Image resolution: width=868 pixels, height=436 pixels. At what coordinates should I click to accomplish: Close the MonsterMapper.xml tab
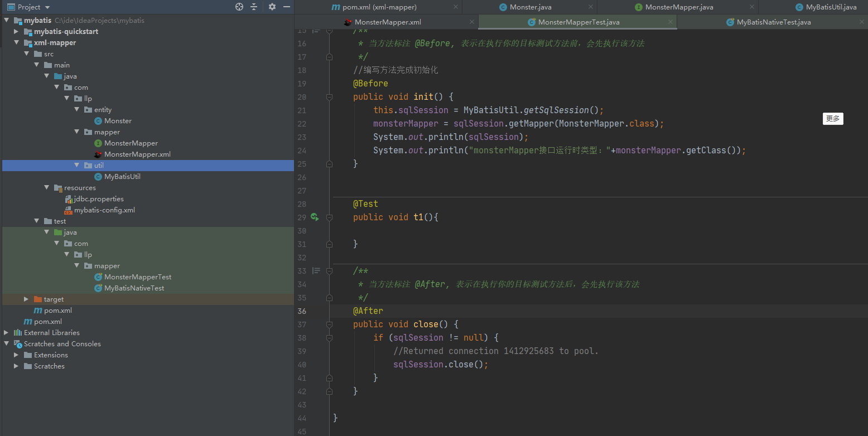click(x=471, y=22)
